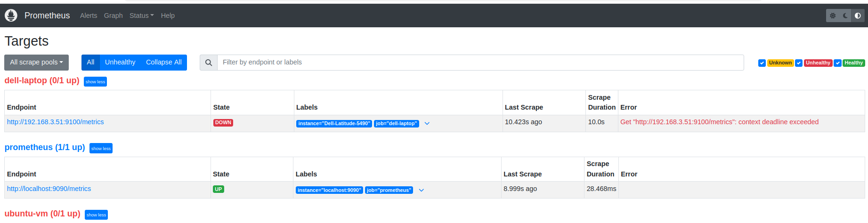Show only Unhealthy targets
The height and width of the screenshot is (223, 868).
(x=120, y=63)
